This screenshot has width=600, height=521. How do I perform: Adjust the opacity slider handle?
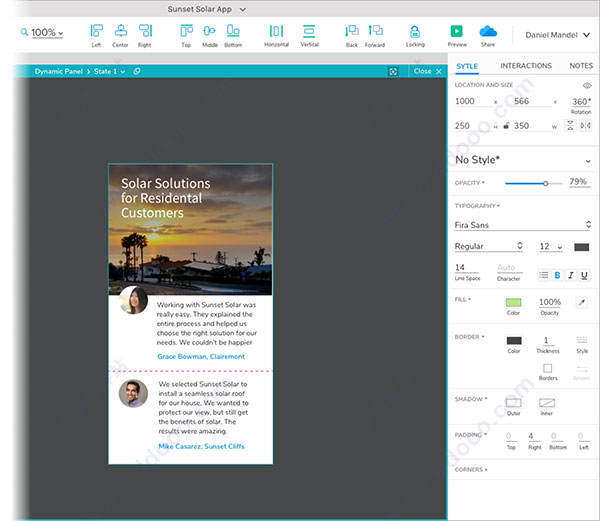[546, 184]
